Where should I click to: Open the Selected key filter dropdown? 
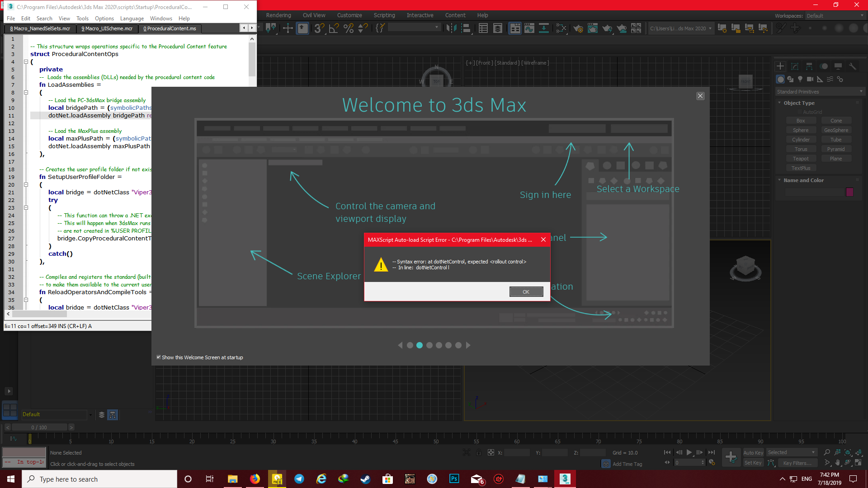click(x=792, y=452)
